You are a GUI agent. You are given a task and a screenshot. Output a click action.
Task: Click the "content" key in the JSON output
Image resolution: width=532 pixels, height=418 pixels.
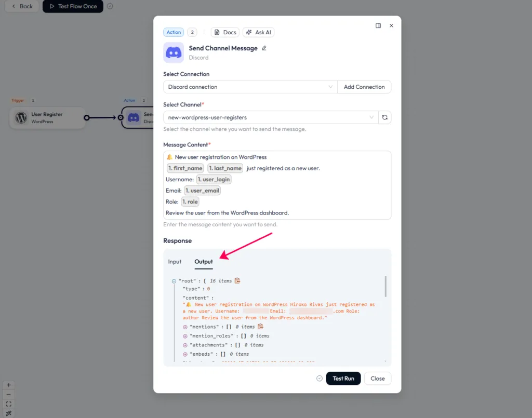point(196,298)
